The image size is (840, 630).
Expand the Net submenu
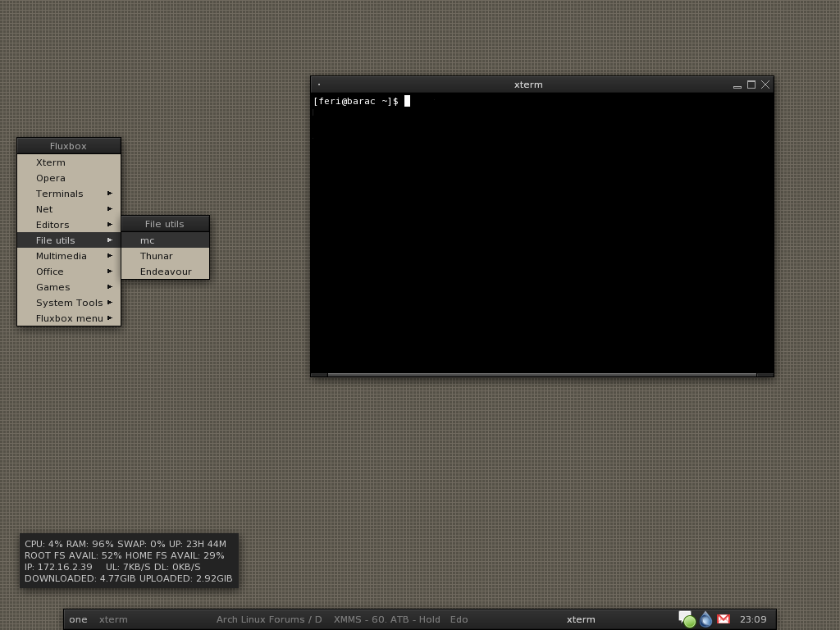[69, 209]
